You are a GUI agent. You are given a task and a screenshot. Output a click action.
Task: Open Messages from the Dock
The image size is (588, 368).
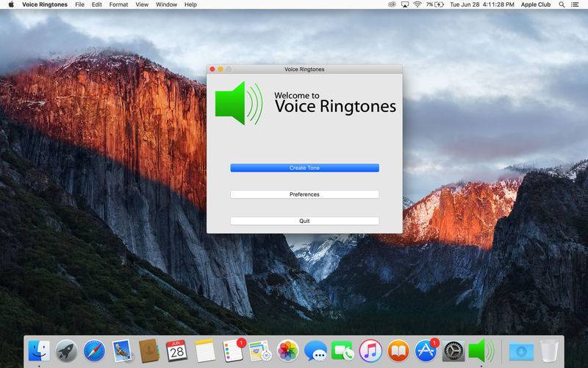tap(315, 351)
